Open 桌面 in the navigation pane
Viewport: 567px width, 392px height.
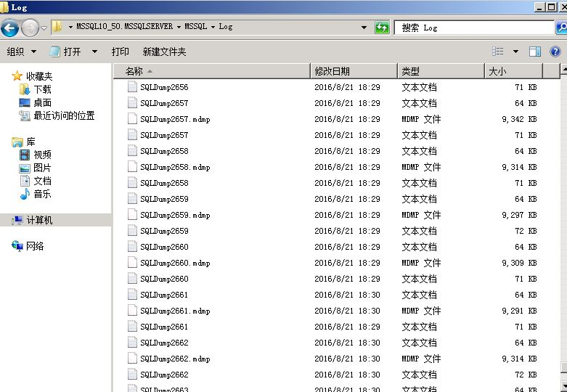[42, 102]
